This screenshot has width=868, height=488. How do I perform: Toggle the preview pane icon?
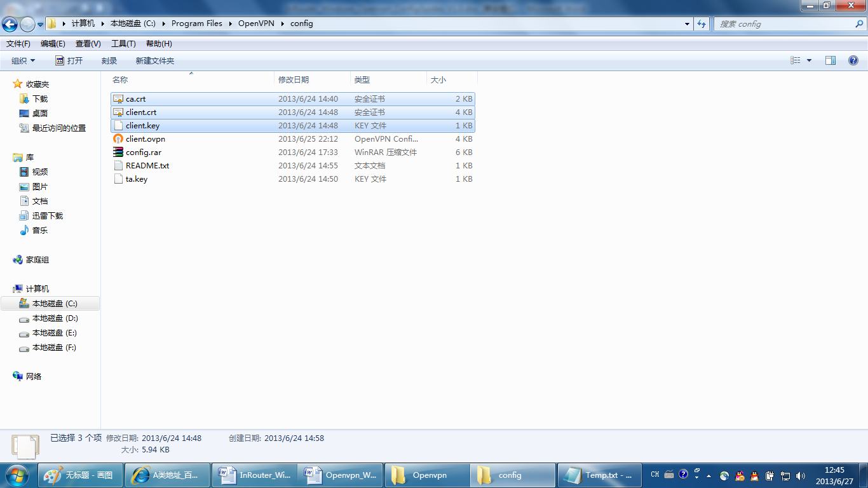point(830,60)
